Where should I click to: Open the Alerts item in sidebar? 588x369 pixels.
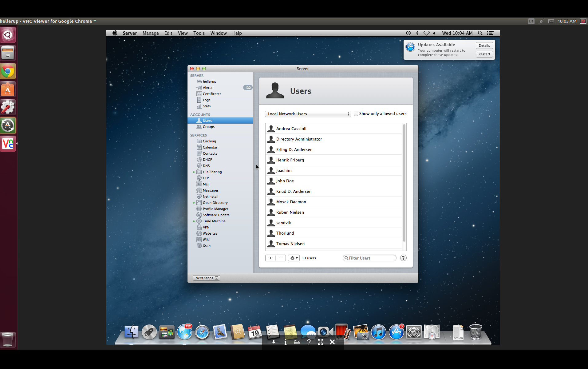click(x=207, y=88)
